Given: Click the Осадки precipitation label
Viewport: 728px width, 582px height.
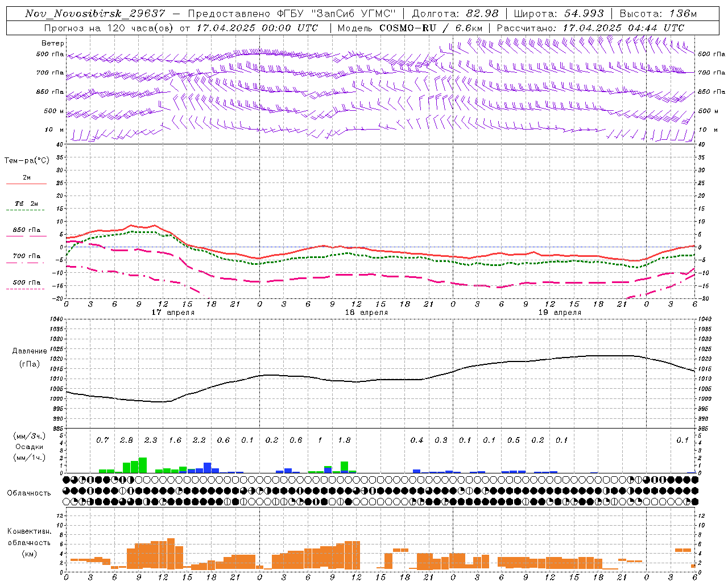Looking at the screenshot, I should 28,447.
